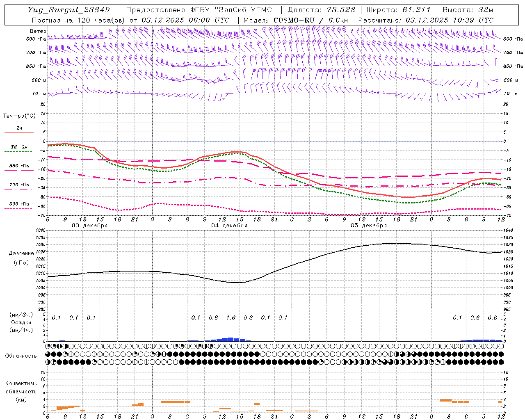Click the tallest blue precipitation bar on 04 декабря
525x420 pixels.
click(231, 339)
